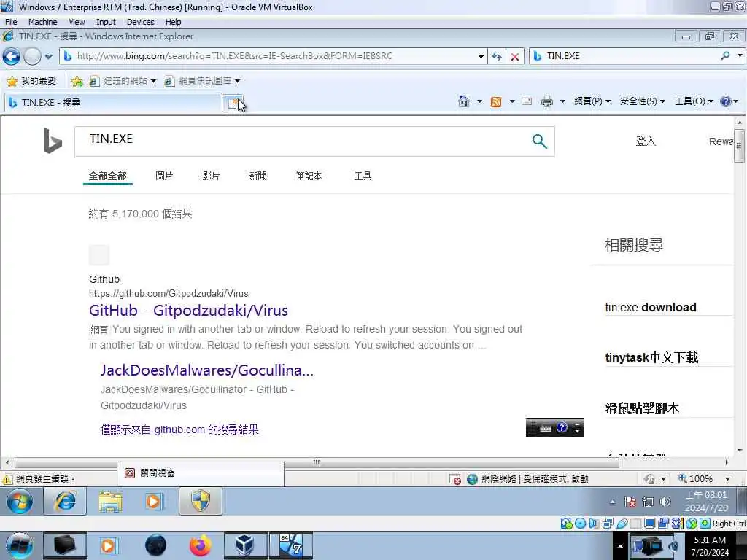Click VirtualBox USB status icon
Viewport: 747px width, 560px height.
click(622, 524)
